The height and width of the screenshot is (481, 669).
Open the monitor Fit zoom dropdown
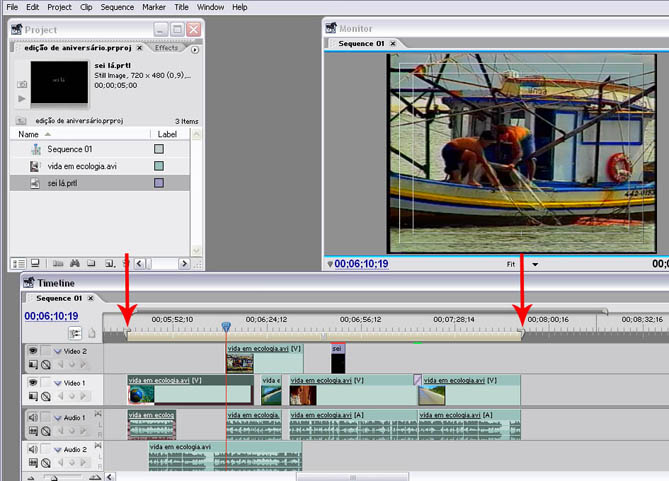tap(535, 264)
